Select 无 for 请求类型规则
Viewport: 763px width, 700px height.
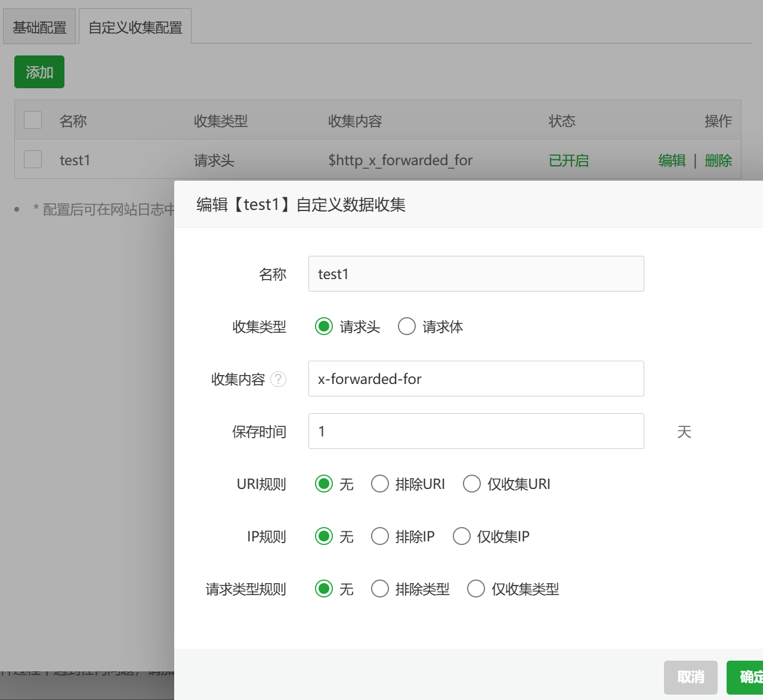click(x=324, y=589)
